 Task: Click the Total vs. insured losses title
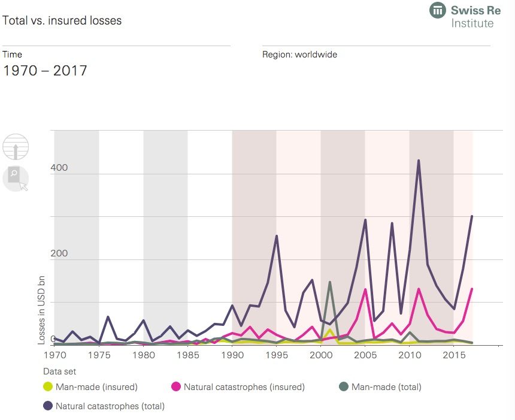(62, 20)
